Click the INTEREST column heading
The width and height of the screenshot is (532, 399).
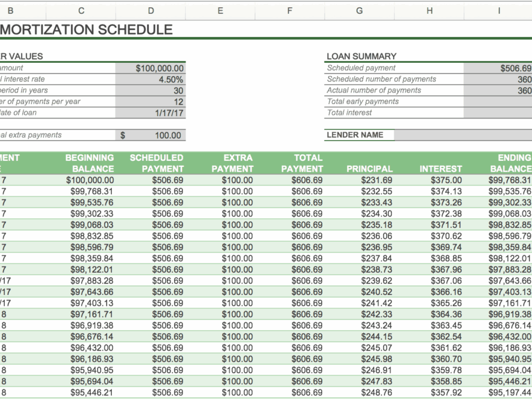pyautogui.click(x=441, y=169)
